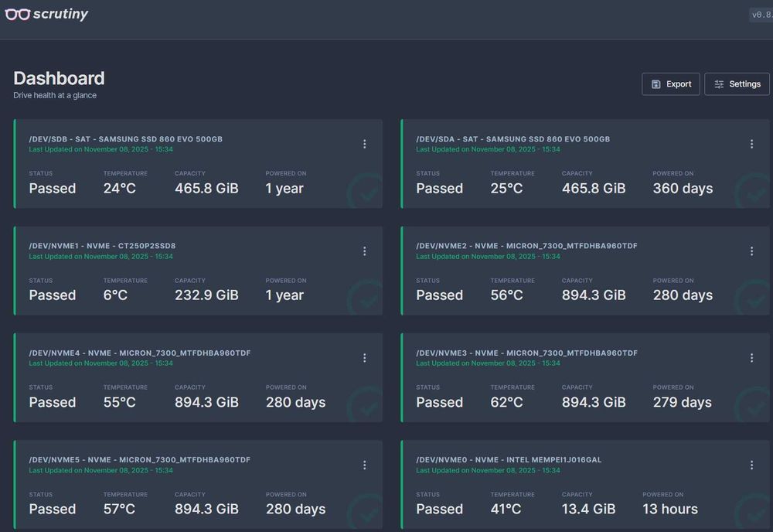
Task: Open /DEV/NVME2 Micron 7300 drive details
Action: coord(526,246)
